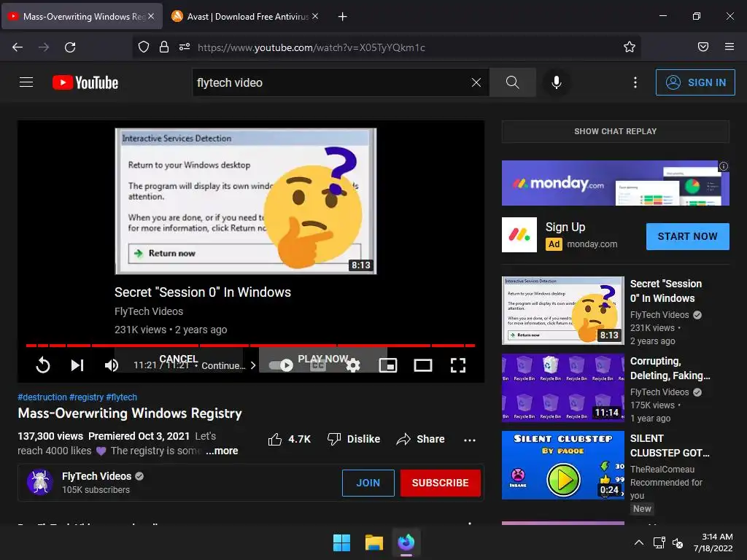Viewport: 747px width, 560px height.
Task: Clear the search box text
Action: [476, 82]
